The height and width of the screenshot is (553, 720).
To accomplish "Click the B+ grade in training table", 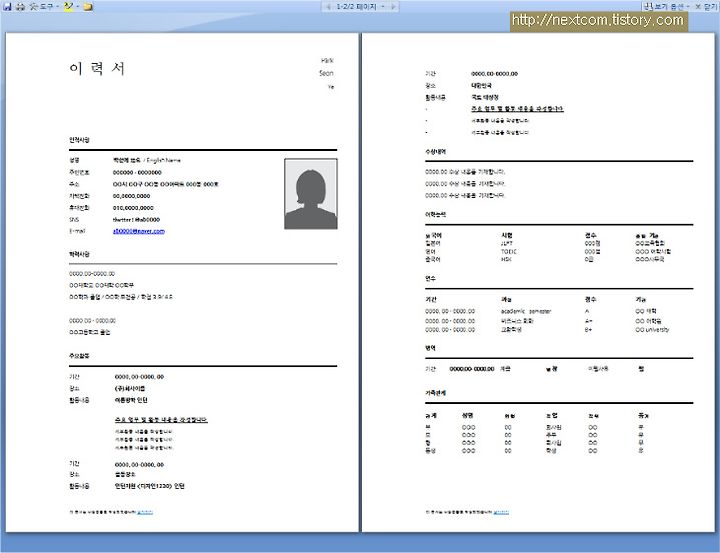I will coord(589,330).
